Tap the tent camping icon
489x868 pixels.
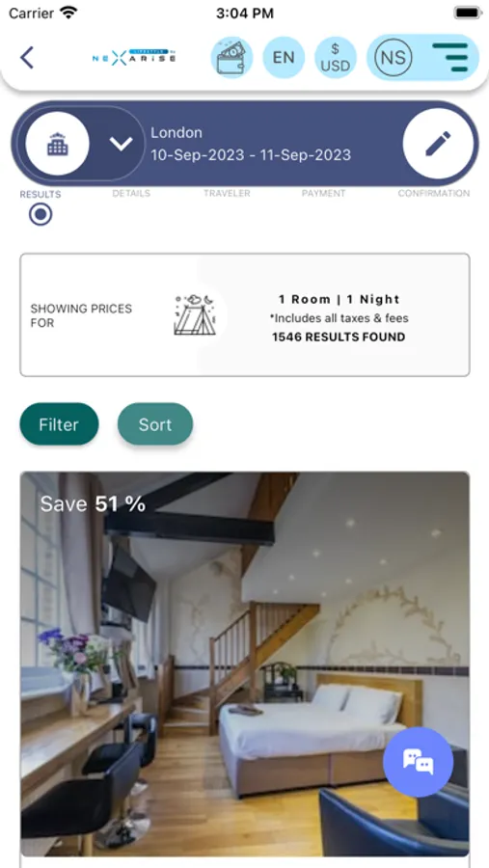[195, 314]
